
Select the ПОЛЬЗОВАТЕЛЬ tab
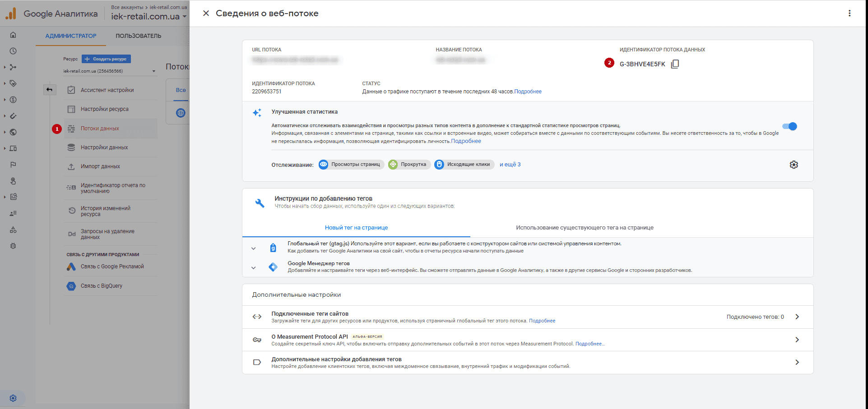138,36
